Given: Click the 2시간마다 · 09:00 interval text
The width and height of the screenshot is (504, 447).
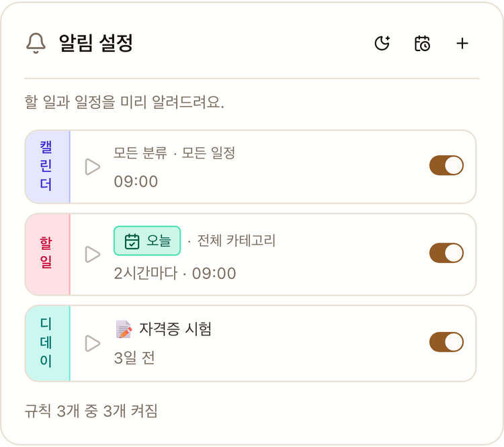Looking at the screenshot, I should tap(175, 274).
